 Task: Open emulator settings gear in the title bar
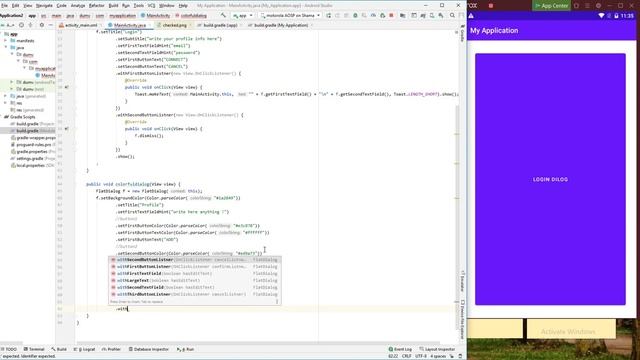point(598,6)
